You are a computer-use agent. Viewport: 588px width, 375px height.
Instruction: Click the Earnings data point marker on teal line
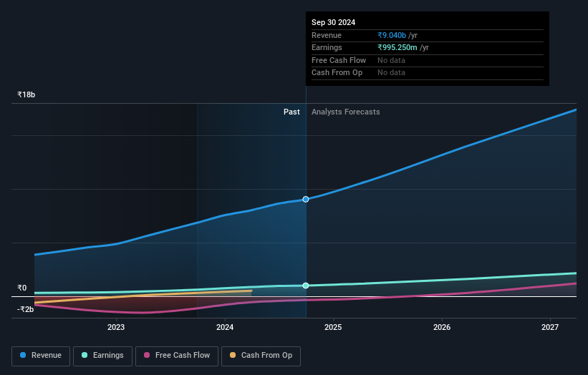click(x=306, y=286)
